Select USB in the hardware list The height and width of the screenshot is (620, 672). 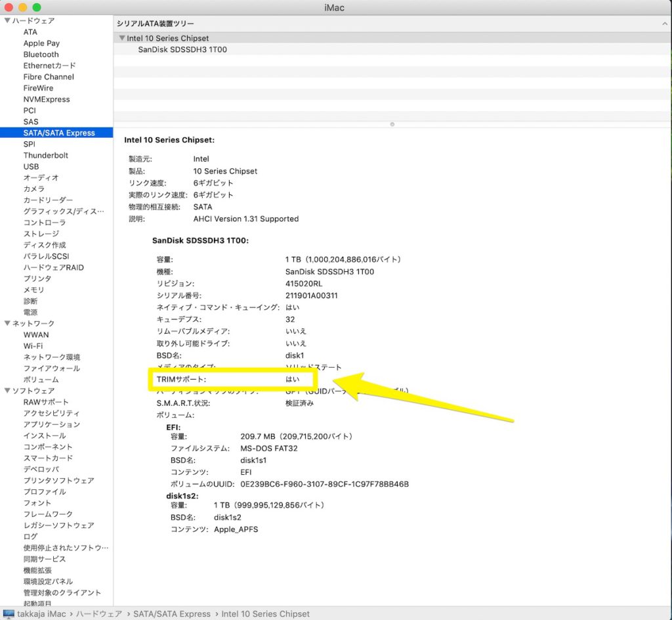point(31,167)
